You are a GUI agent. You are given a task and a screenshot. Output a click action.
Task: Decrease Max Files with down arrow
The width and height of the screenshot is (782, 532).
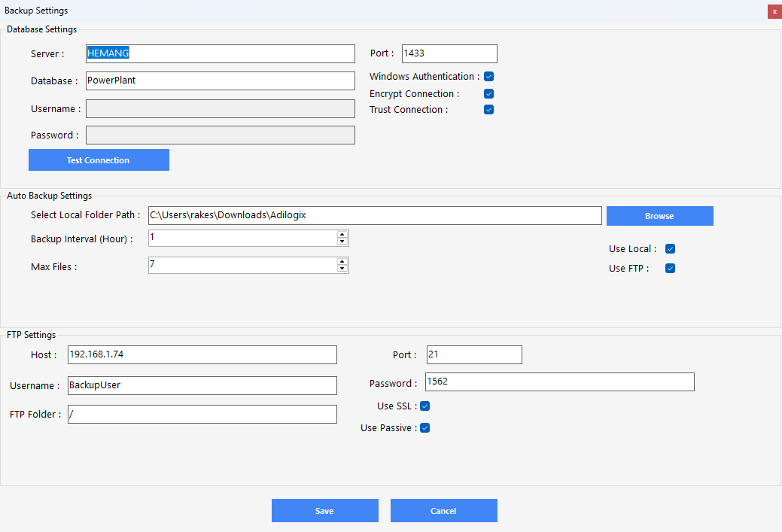click(x=342, y=269)
